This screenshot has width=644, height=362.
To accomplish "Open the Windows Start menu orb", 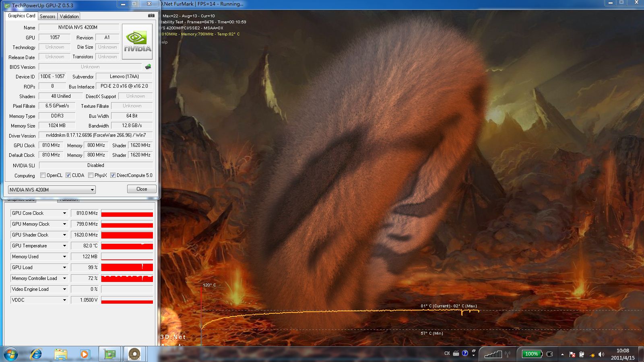I will tap(11, 354).
